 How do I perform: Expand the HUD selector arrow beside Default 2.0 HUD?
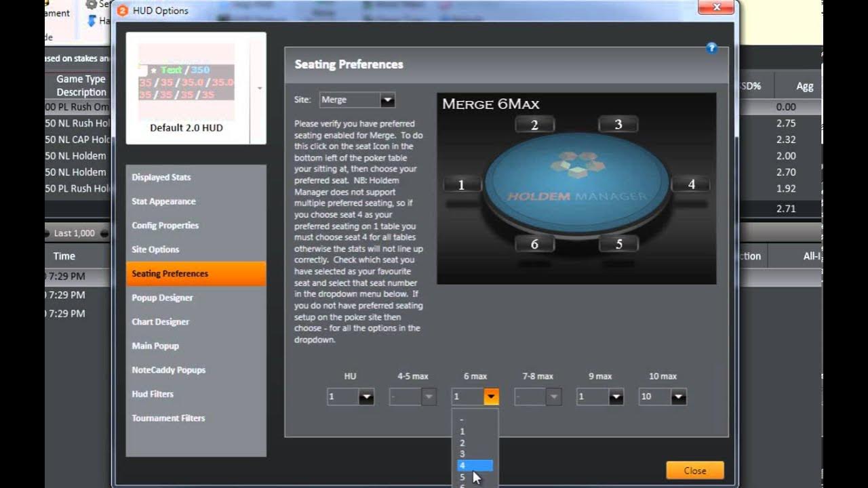259,88
